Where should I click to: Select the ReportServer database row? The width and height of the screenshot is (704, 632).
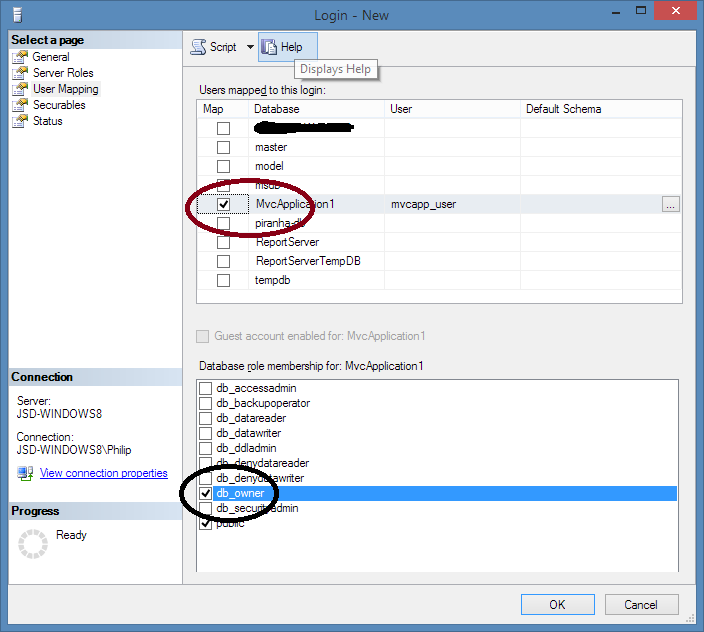(287, 242)
